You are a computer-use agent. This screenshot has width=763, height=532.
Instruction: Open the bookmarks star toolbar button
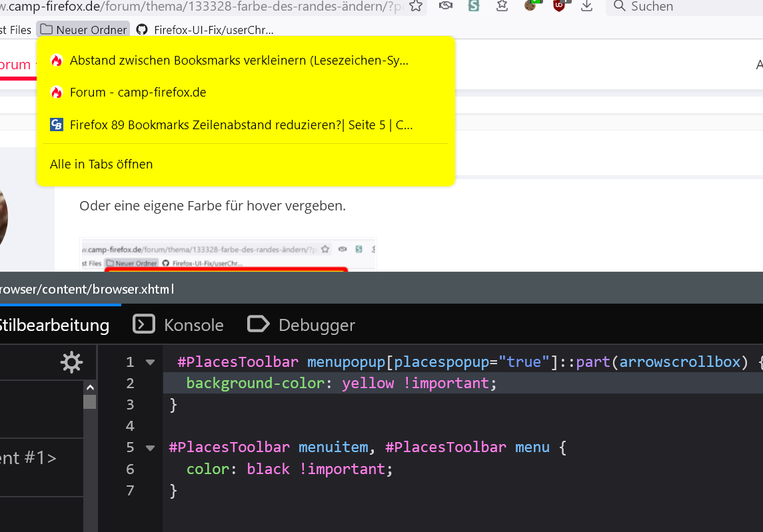pyautogui.click(x=502, y=6)
